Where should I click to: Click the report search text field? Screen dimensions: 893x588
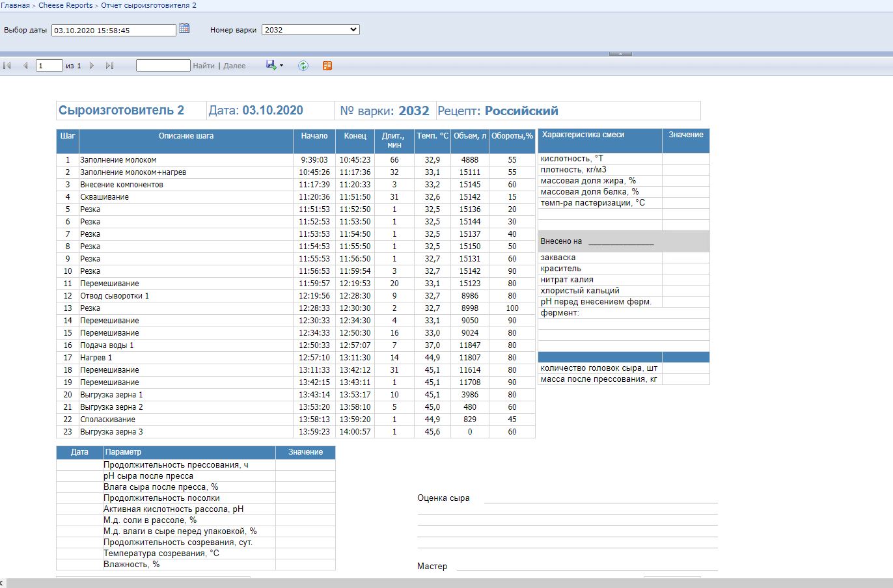[x=163, y=66]
